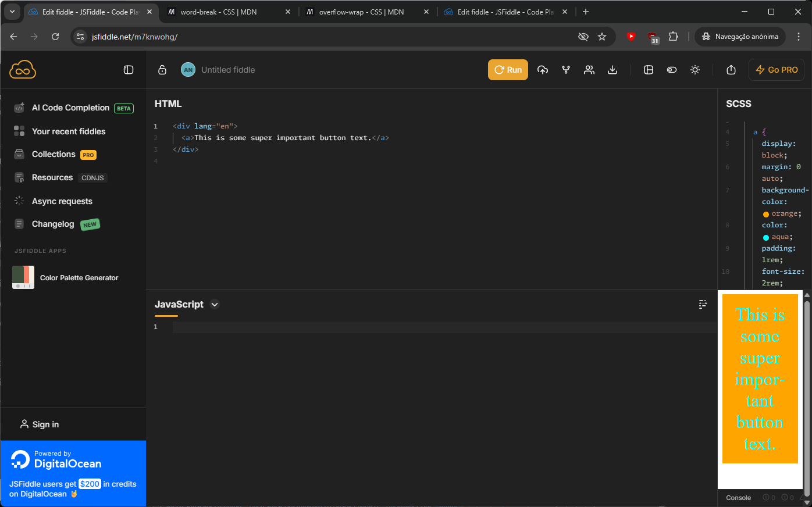Open a new browser tab

click(586, 12)
